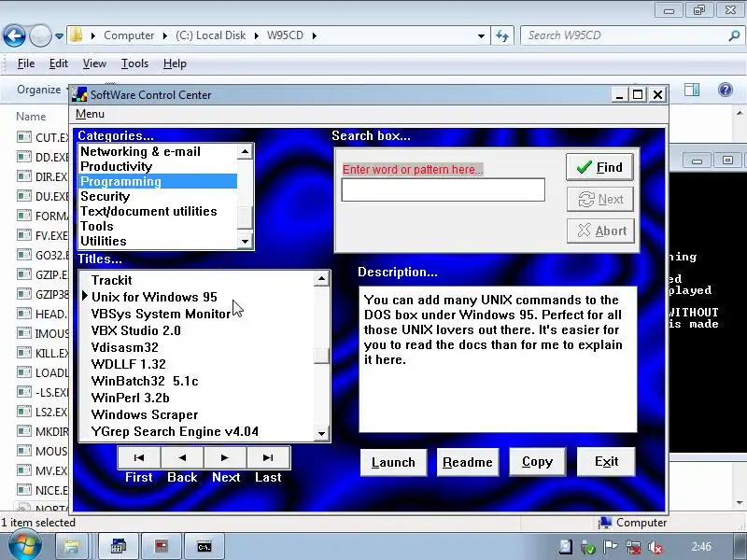This screenshot has width=747, height=560.
Task: Click (C:) Local Disk in breadcrumb
Action: pyautogui.click(x=210, y=35)
